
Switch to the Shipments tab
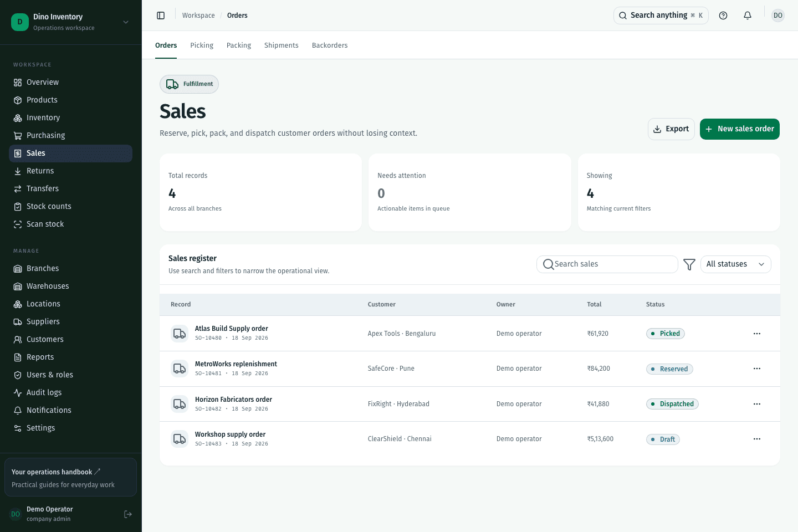[x=282, y=45]
